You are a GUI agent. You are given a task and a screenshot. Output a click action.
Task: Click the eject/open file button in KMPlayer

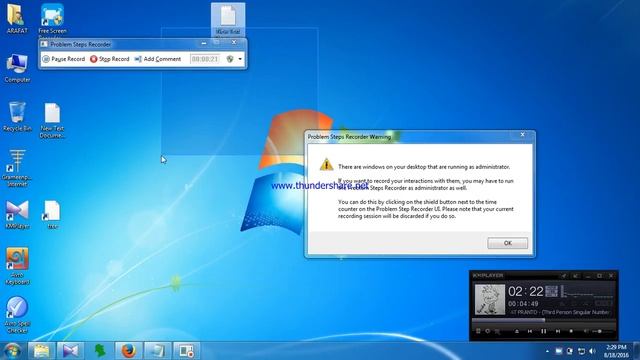point(517,331)
